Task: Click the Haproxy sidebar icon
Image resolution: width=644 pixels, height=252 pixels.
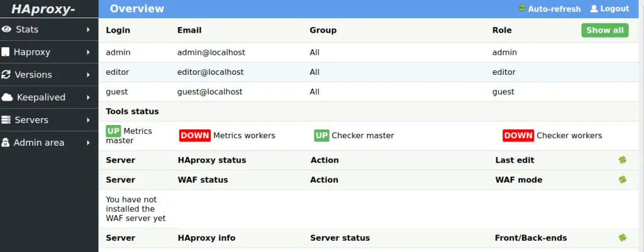Action: coord(5,52)
